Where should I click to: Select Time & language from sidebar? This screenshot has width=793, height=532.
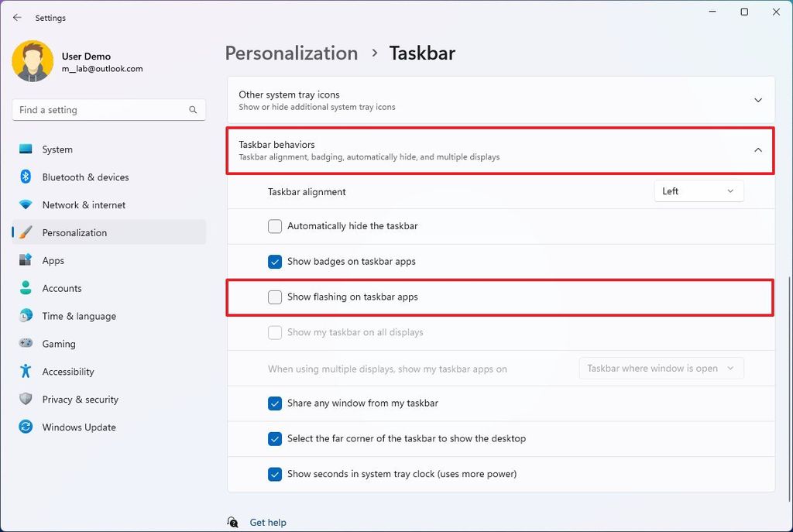click(x=26, y=316)
